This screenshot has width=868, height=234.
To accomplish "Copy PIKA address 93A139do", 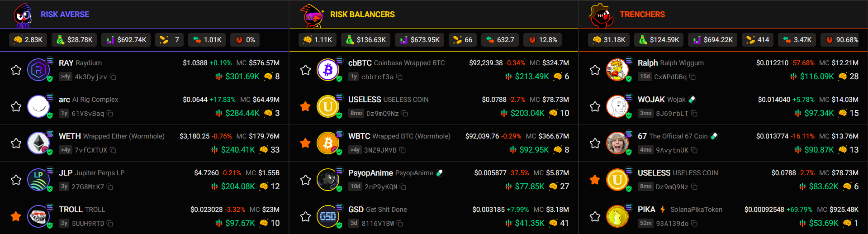I will coord(694,224).
